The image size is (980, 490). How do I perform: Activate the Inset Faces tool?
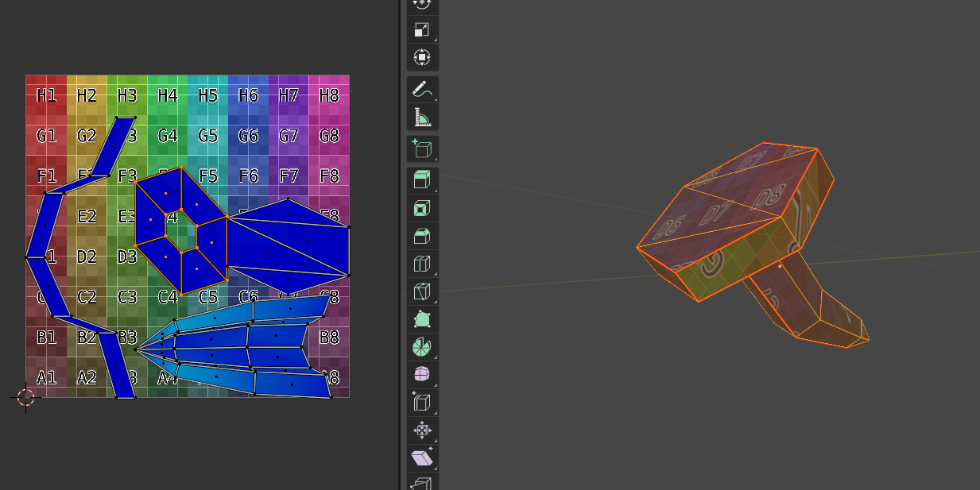pyautogui.click(x=422, y=208)
